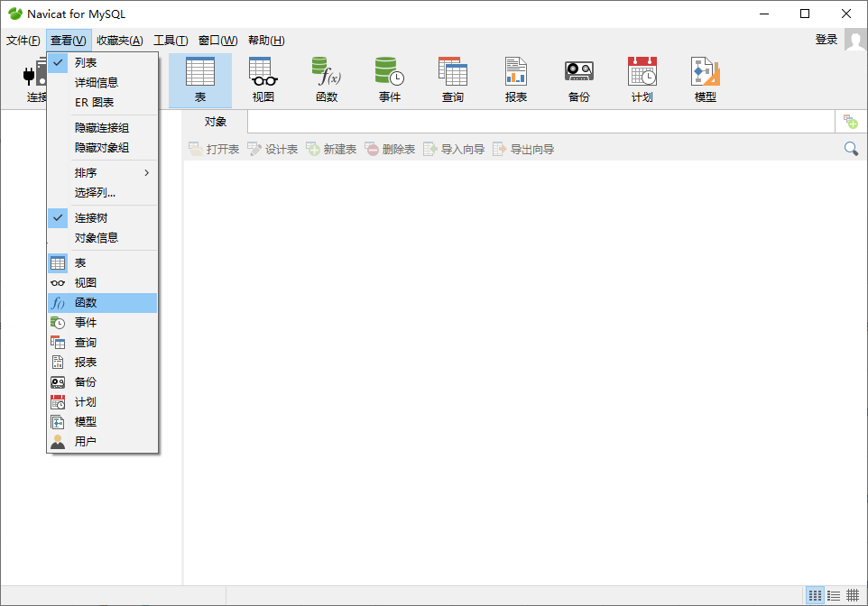Select the Function (函数) f(x) toolbar icon
Screen dimensions: 868x606
327,80
